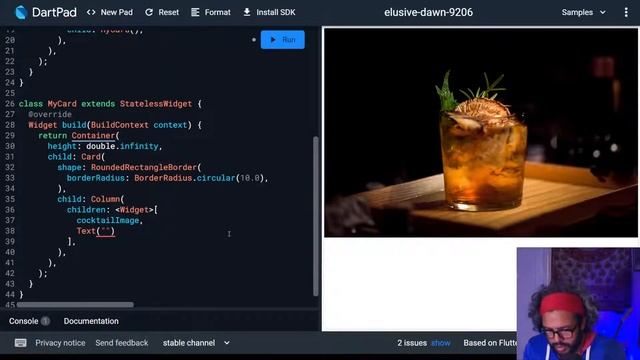Image resolution: width=640 pixels, height=360 pixels.
Task: Click 'Column' on line 35
Action: pos(105,199)
